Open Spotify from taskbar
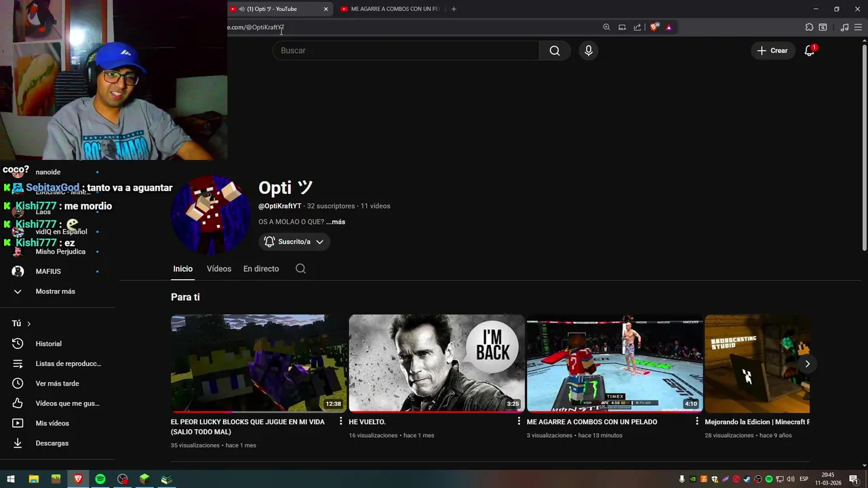The width and height of the screenshot is (868, 488). (x=100, y=479)
